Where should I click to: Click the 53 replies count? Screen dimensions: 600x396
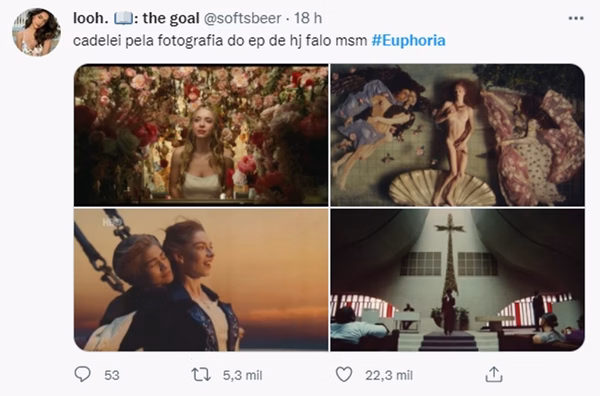(112, 375)
